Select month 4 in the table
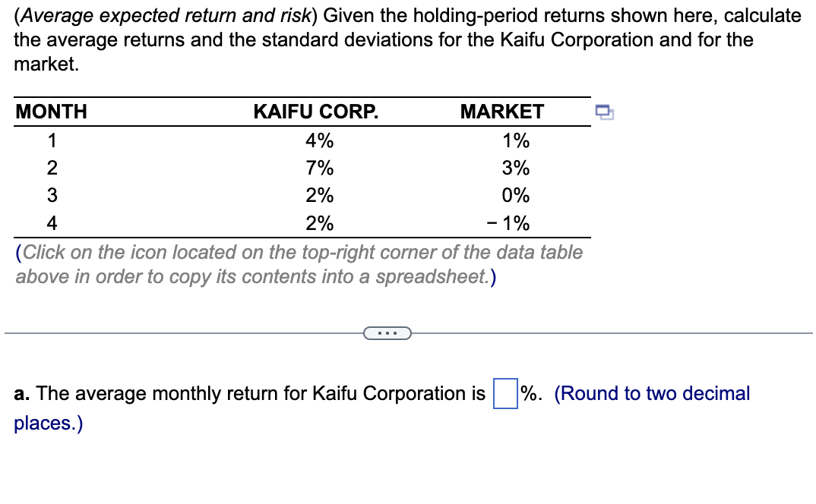The image size is (816, 504). [x=51, y=222]
